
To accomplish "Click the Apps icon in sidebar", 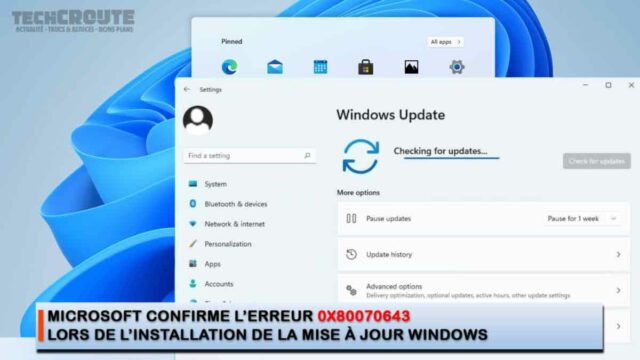I will [x=193, y=264].
